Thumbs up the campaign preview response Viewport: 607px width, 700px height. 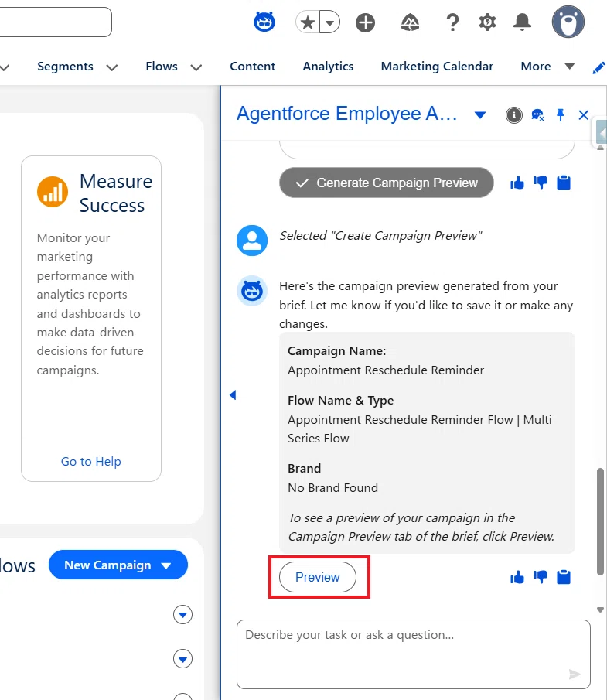(x=517, y=577)
